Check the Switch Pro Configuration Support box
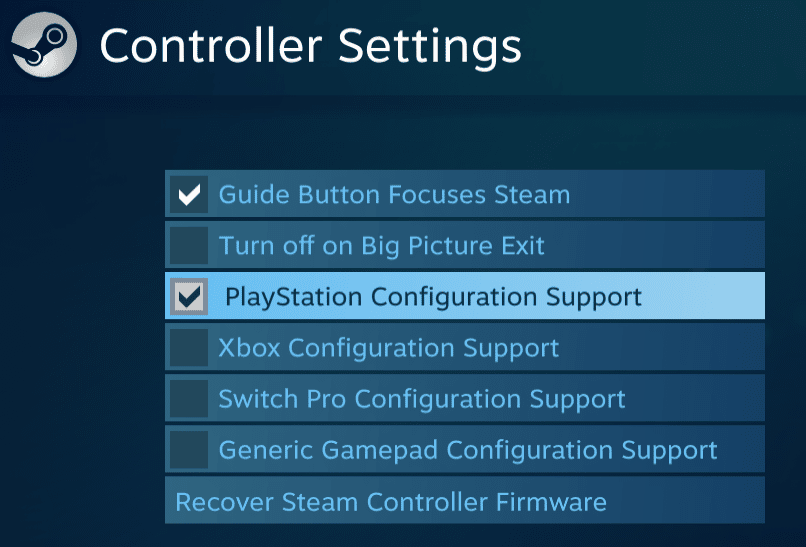Screen dimensions: 806x547 coord(188,399)
